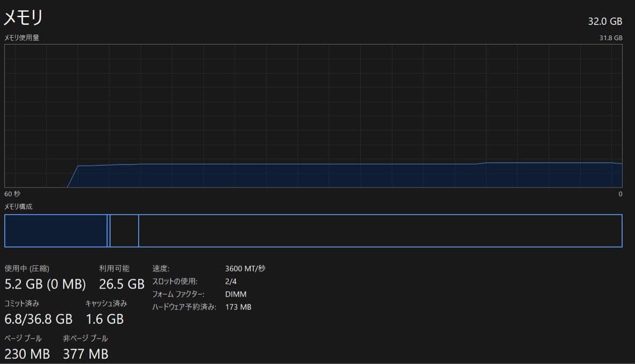Select the in-use segment of the composition bar
Image resolution: width=635 pixels, height=364 pixels.
click(56, 231)
